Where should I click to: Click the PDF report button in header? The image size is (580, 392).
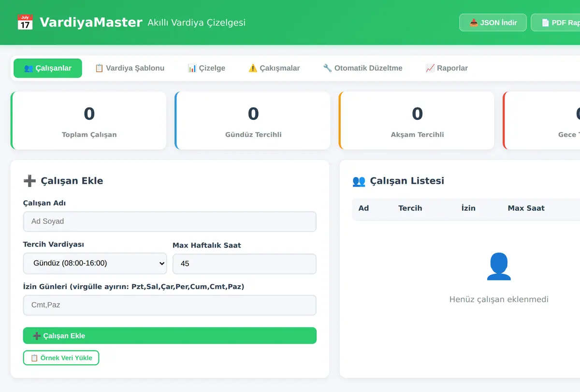point(556,23)
